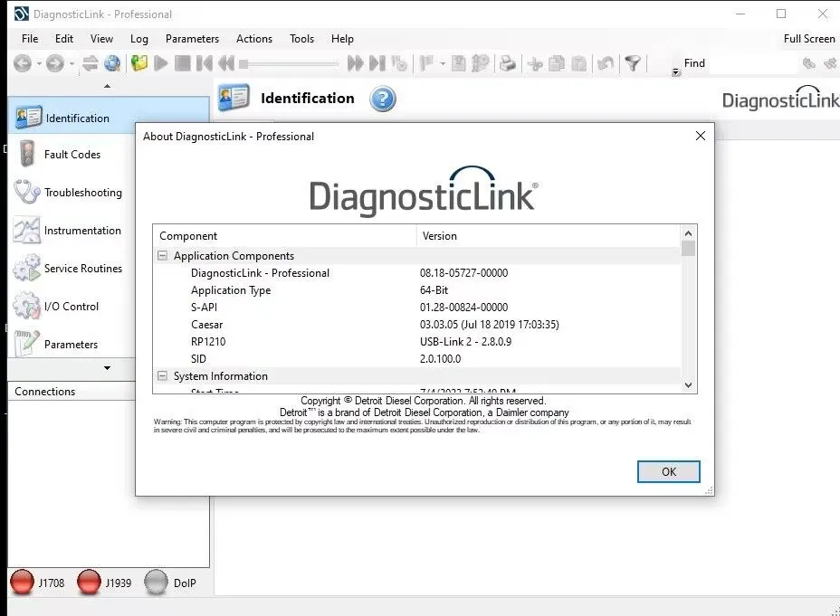Rewind the log with the double-left arrows
840x616 pixels.
tap(226, 63)
